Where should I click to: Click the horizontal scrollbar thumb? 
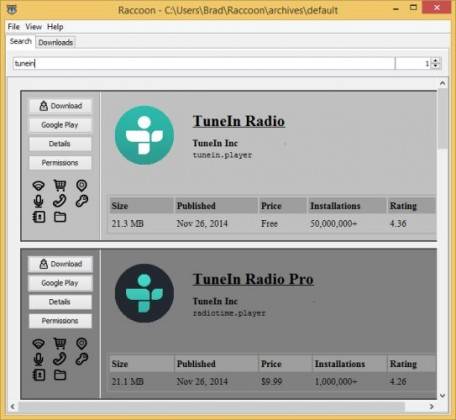pyautogui.click(x=211, y=406)
